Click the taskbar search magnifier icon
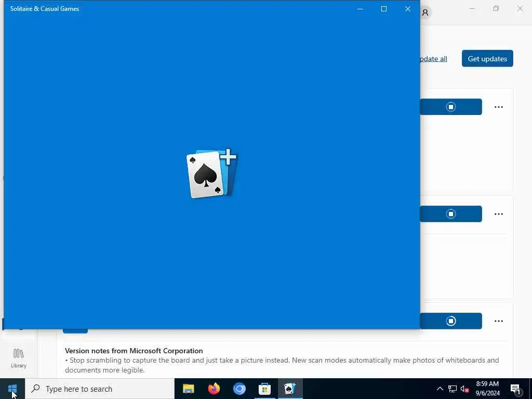This screenshot has width=532, height=399. [x=35, y=389]
